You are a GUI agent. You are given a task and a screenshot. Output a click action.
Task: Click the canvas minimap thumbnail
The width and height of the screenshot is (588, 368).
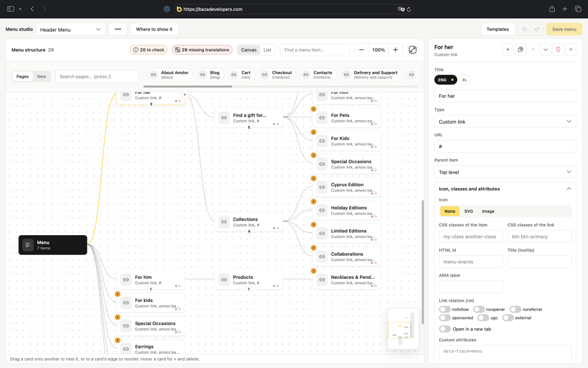coord(403,329)
